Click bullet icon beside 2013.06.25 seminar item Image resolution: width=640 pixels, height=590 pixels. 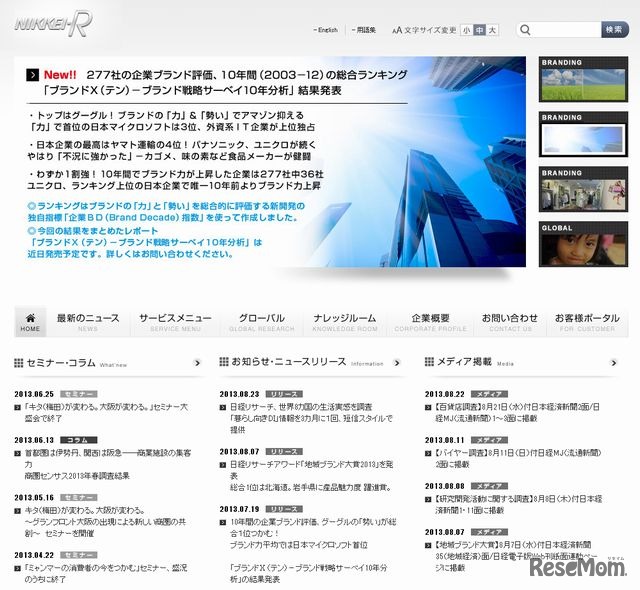(18, 407)
